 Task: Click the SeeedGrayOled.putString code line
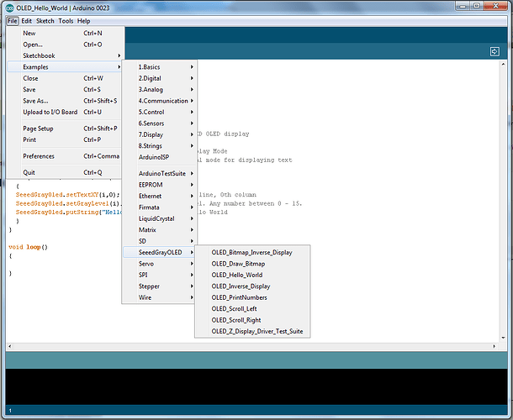[69, 213]
